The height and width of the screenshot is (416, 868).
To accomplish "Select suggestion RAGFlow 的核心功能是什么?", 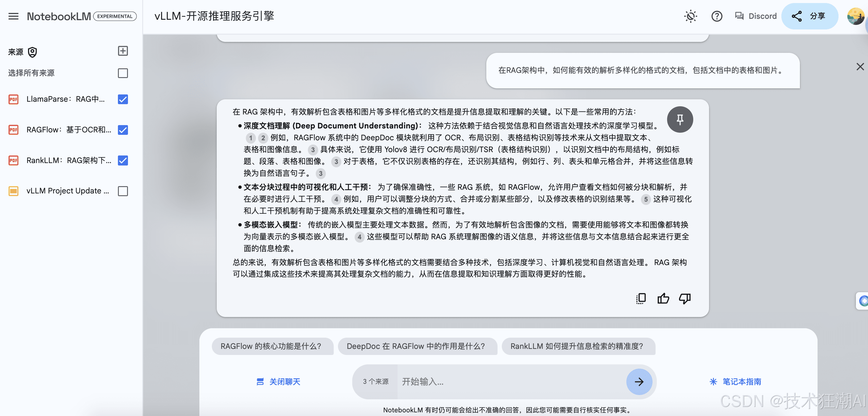I will tap(272, 346).
